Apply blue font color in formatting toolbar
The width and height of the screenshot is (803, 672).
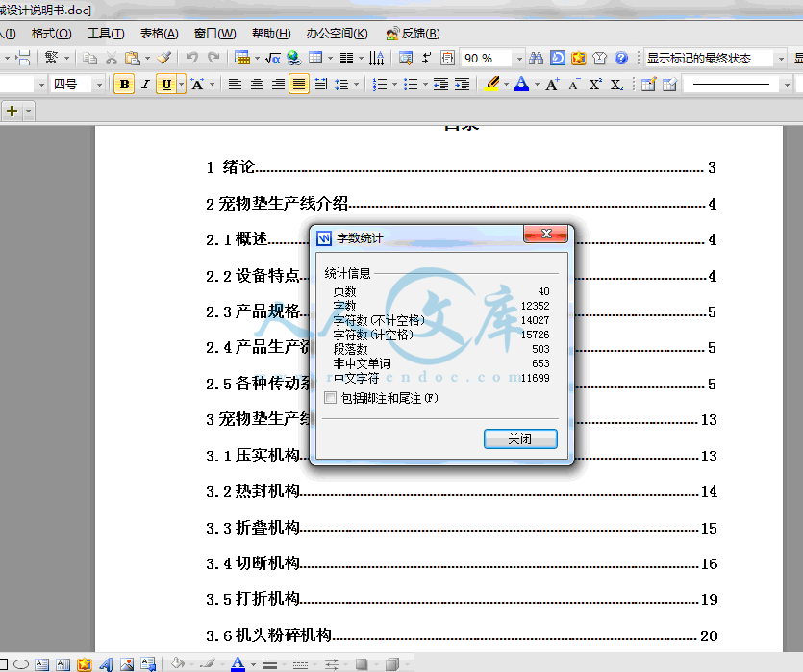(522, 85)
